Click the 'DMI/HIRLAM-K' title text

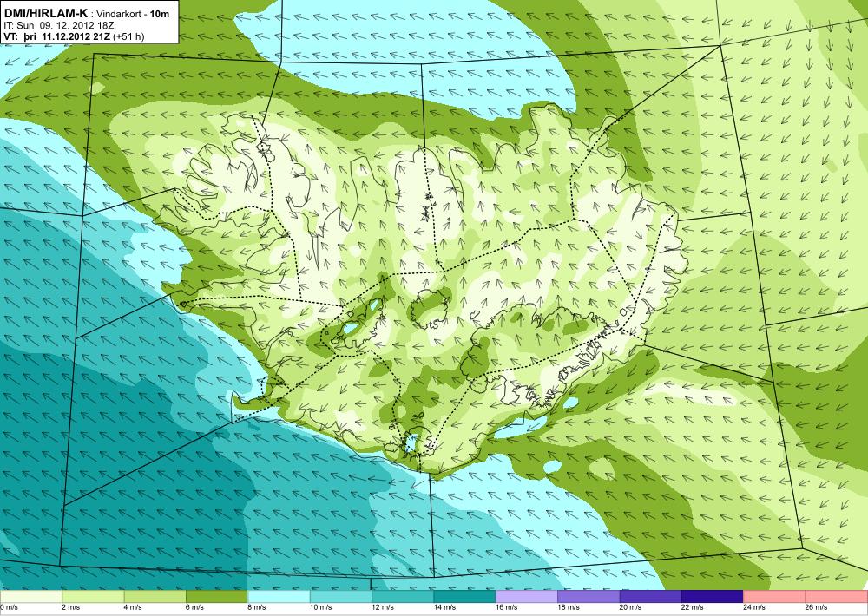[45, 14]
